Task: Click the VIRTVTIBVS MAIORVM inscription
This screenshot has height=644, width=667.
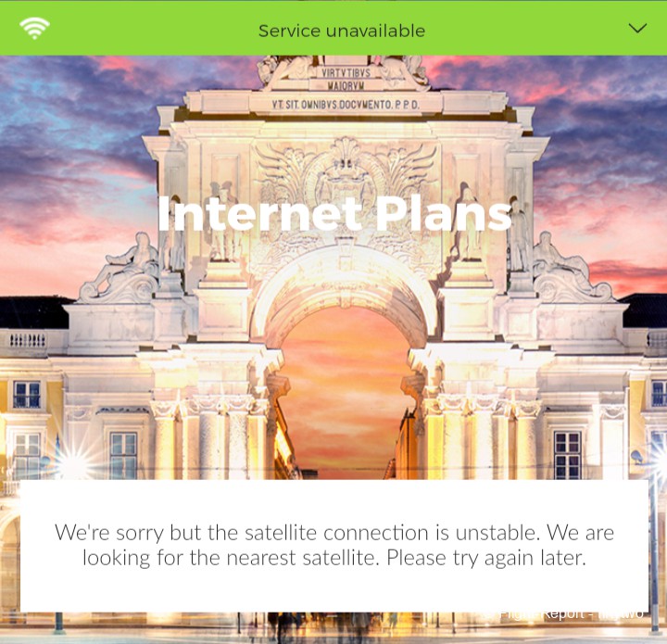Action: point(346,79)
